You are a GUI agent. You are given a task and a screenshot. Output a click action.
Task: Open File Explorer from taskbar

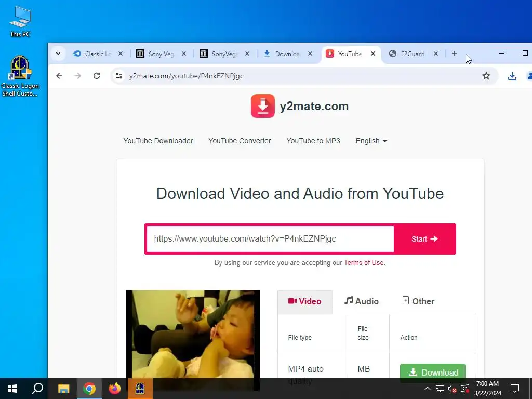click(63, 389)
